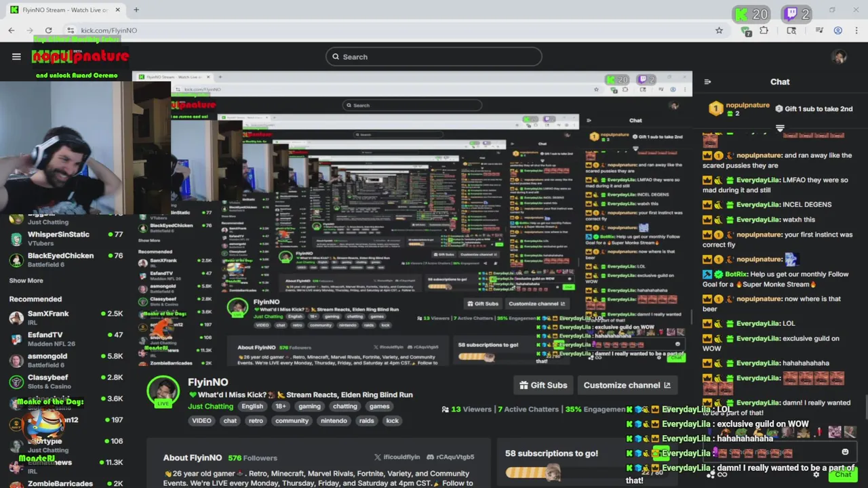Open user avatar in Kick header
Screen dimensions: 868x488
[840, 57]
